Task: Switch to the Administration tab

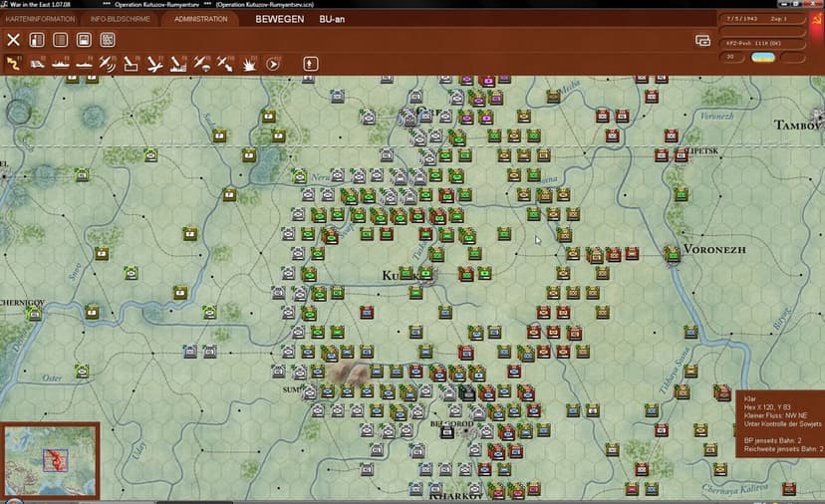Action: point(201,19)
